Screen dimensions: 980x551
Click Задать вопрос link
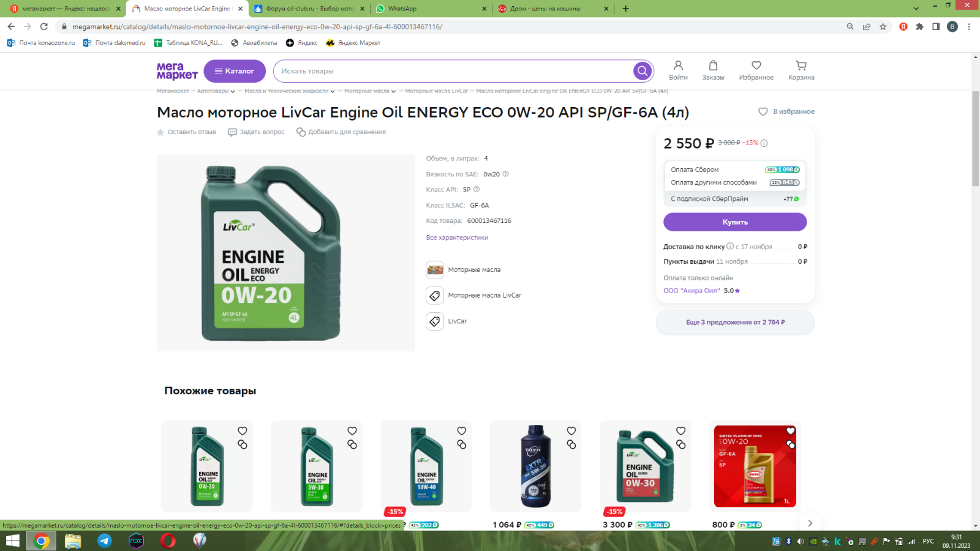pos(256,132)
